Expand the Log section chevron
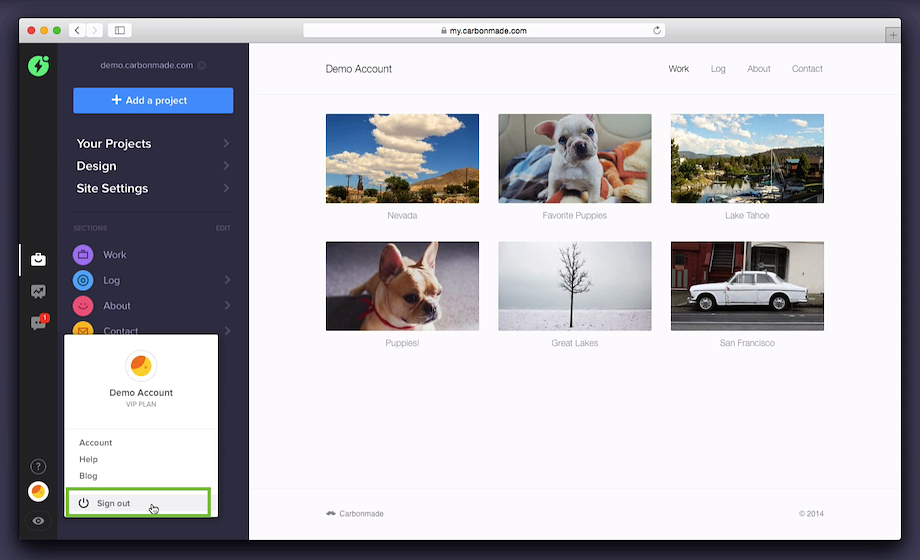Viewport: 920px width, 560px height. pyautogui.click(x=227, y=280)
